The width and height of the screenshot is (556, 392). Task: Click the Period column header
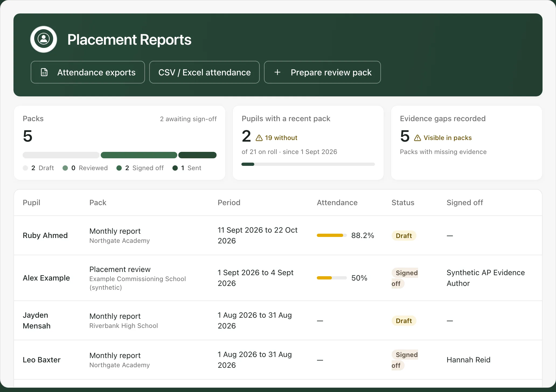[229, 202]
